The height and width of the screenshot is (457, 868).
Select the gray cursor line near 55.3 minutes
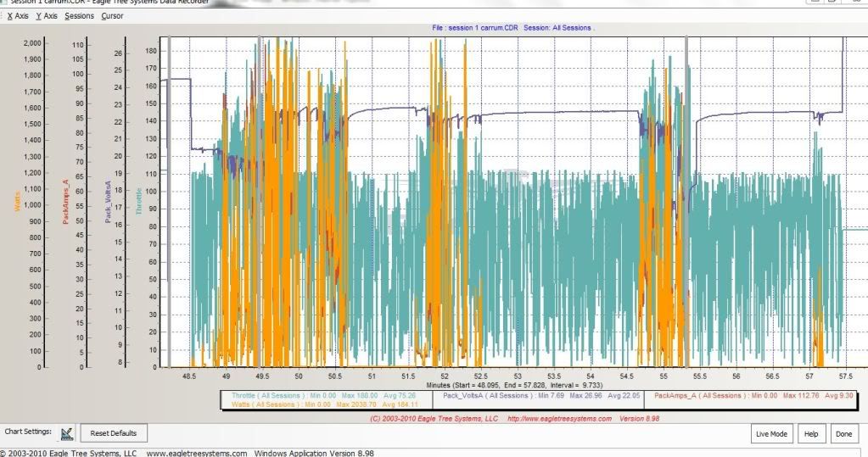point(686,202)
